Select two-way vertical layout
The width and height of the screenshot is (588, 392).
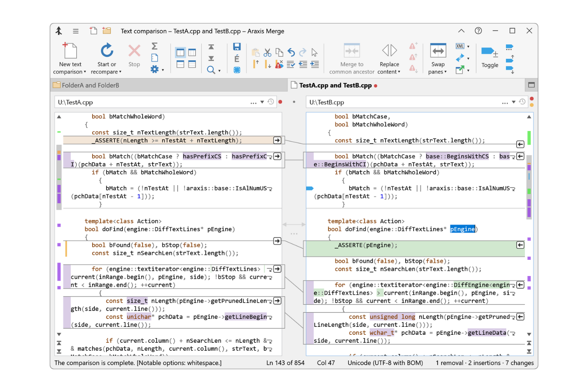(x=180, y=52)
